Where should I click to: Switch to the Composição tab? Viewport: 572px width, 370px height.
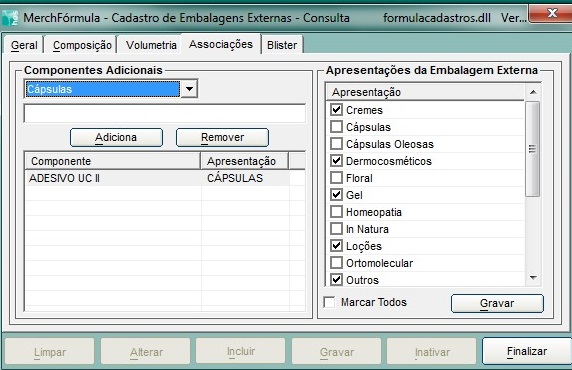click(82, 45)
